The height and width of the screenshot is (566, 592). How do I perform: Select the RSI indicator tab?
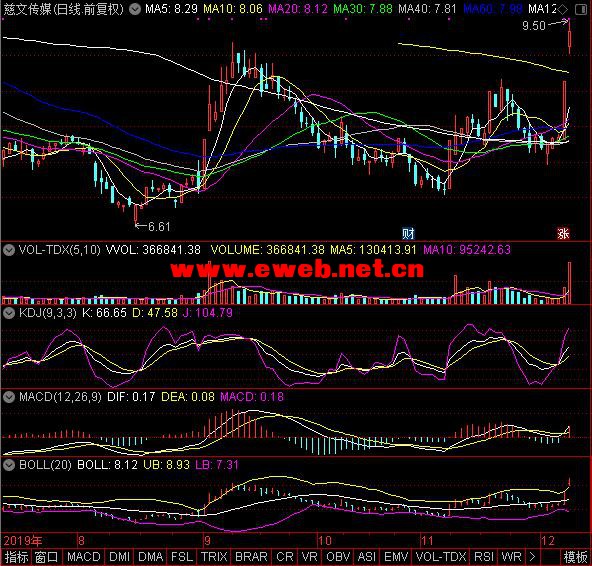(484, 557)
